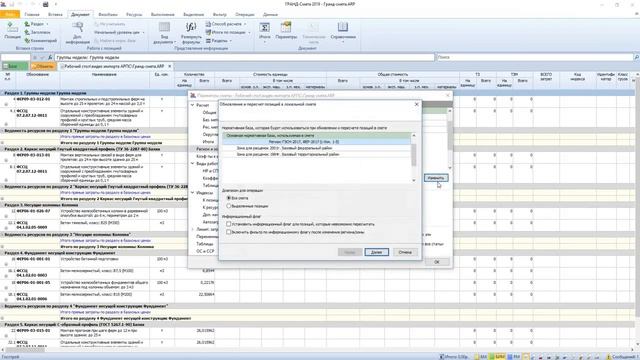
Task: Switch to the Главная ribbon tab
Action: [32, 14]
